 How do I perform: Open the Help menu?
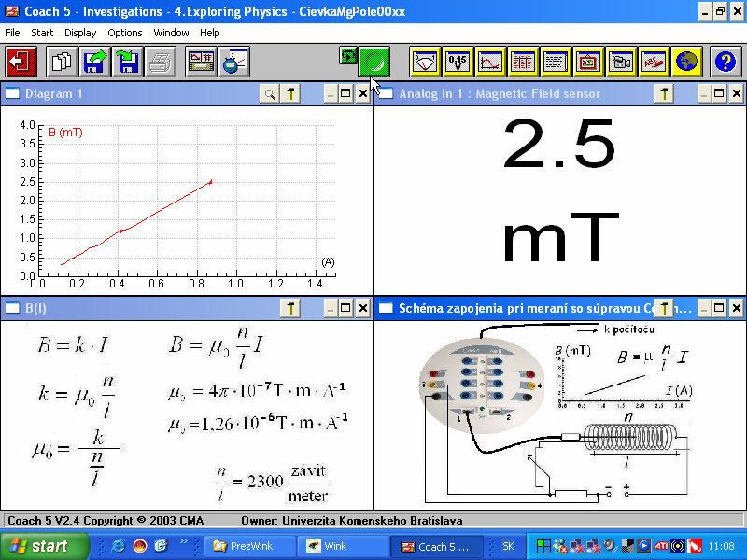tap(209, 33)
